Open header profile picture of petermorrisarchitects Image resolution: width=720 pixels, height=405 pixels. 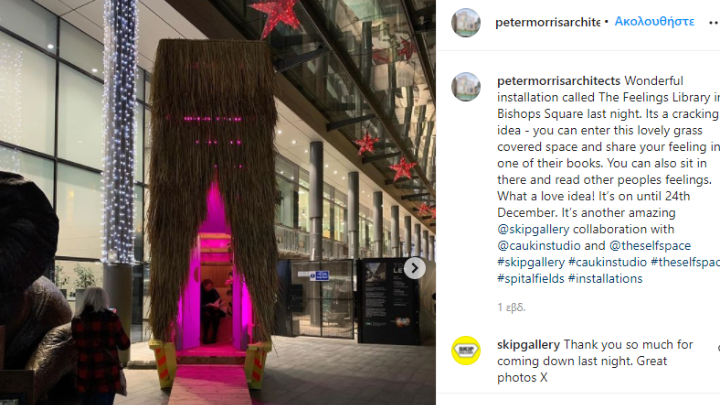click(x=466, y=22)
